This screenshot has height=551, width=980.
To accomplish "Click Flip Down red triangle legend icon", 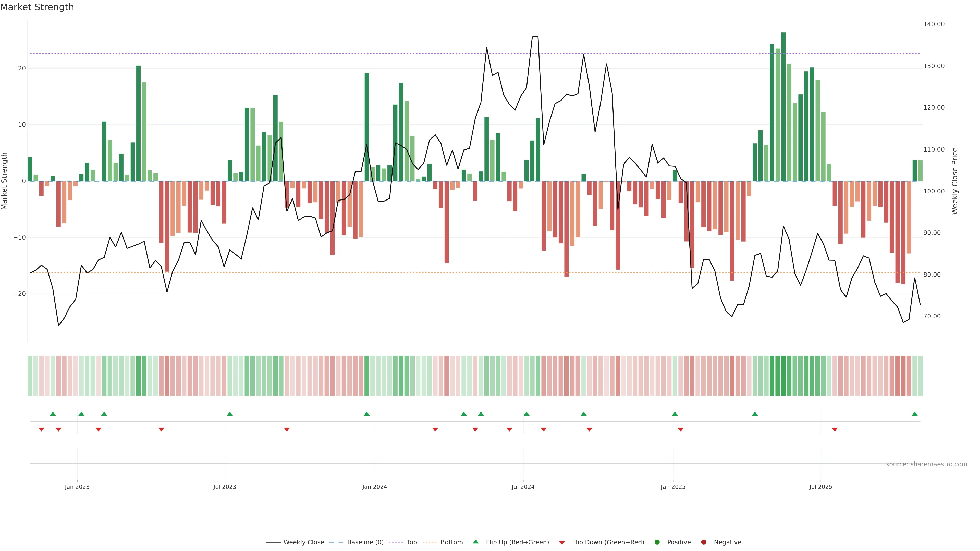I will click(x=562, y=542).
